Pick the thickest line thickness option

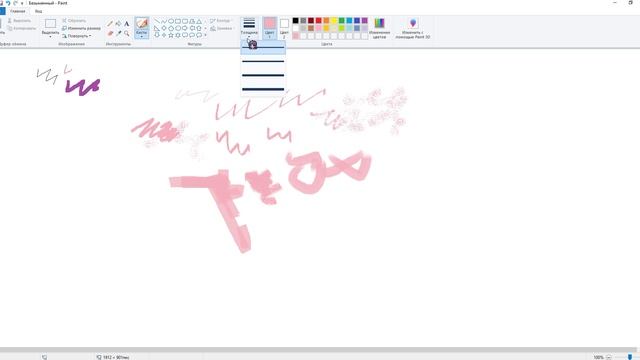coord(263,89)
